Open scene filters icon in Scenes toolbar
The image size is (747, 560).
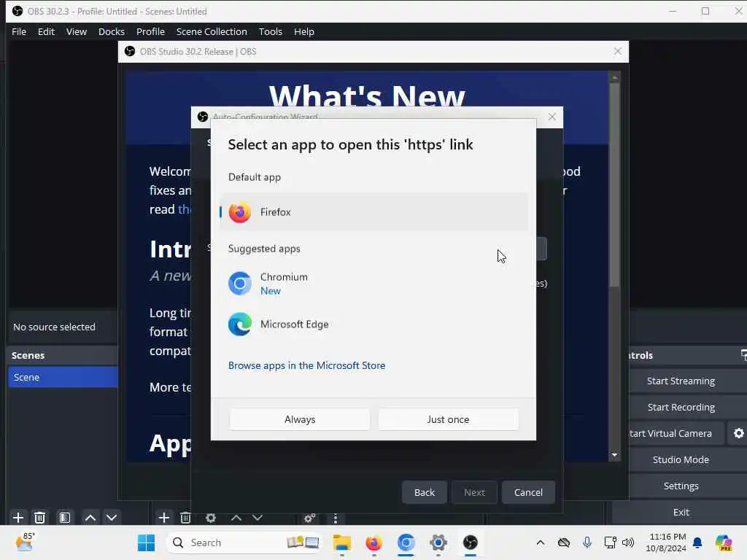pos(64,517)
